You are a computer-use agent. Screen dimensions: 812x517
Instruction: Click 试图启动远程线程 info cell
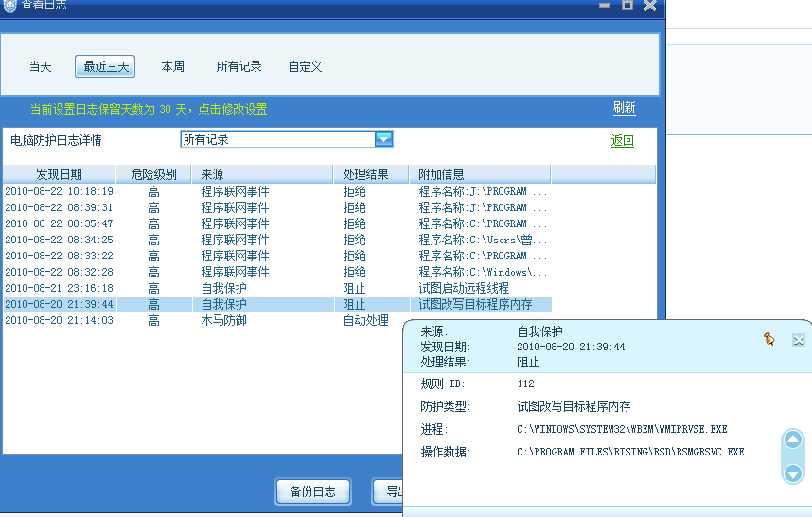tap(464, 288)
